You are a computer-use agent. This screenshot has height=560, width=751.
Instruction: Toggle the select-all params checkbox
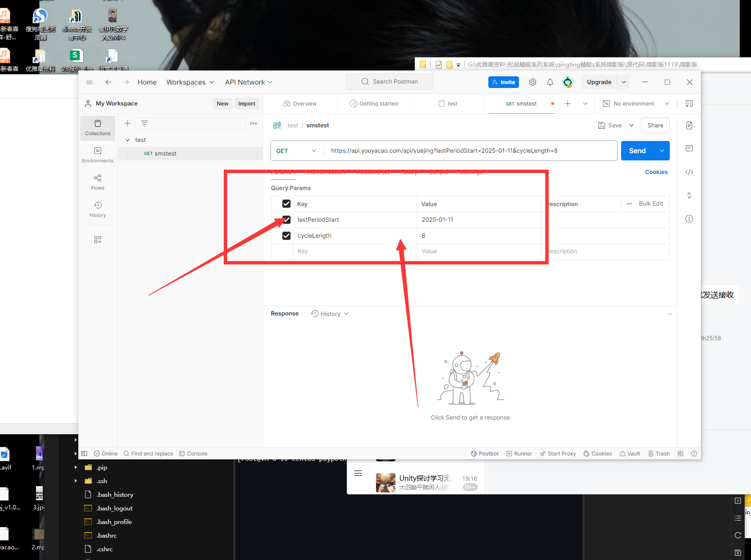(286, 204)
